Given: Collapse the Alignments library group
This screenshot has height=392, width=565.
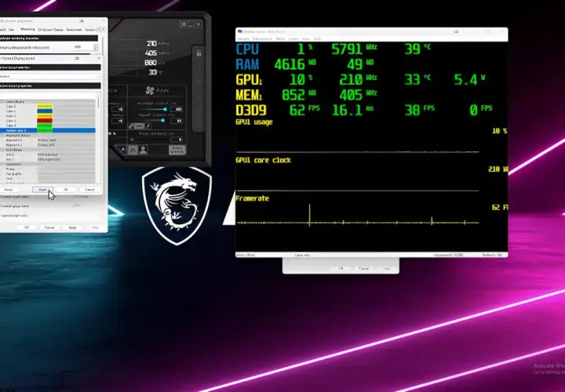Looking at the screenshot, I should point(2,136).
